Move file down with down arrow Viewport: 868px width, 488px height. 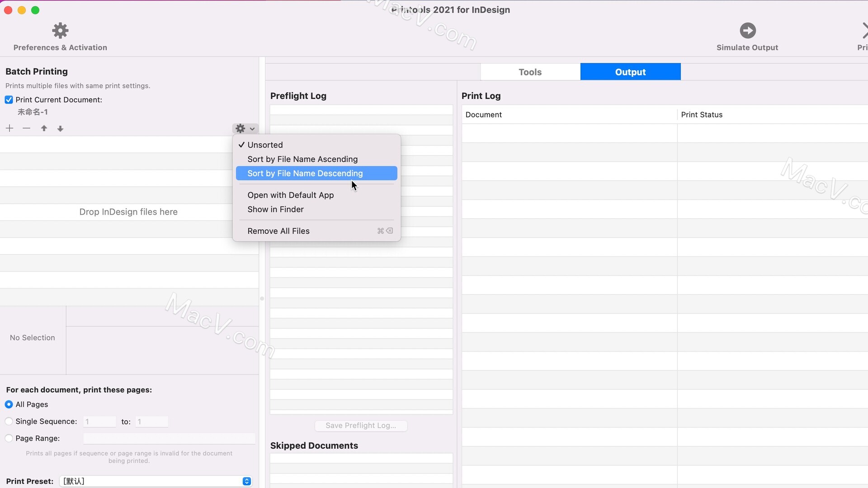coord(60,128)
